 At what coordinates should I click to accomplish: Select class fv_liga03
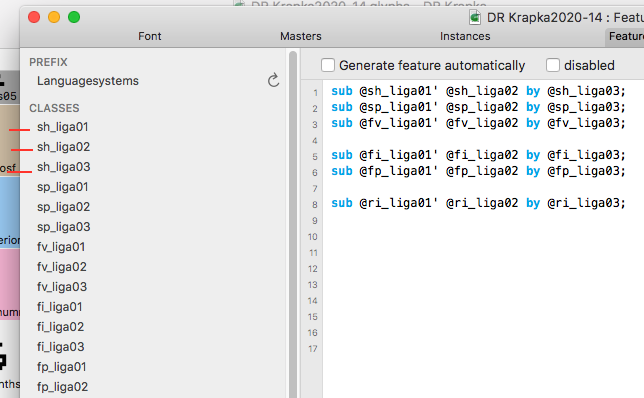tap(62, 287)
